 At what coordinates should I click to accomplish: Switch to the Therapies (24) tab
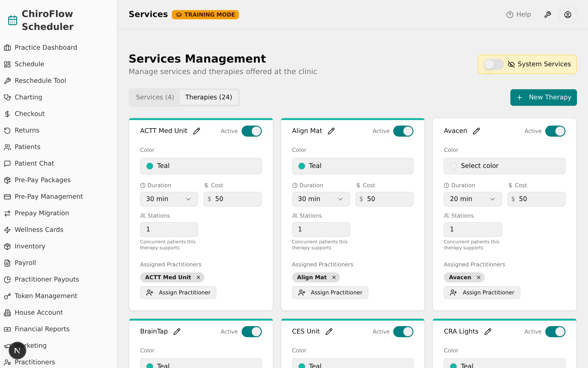209,97
